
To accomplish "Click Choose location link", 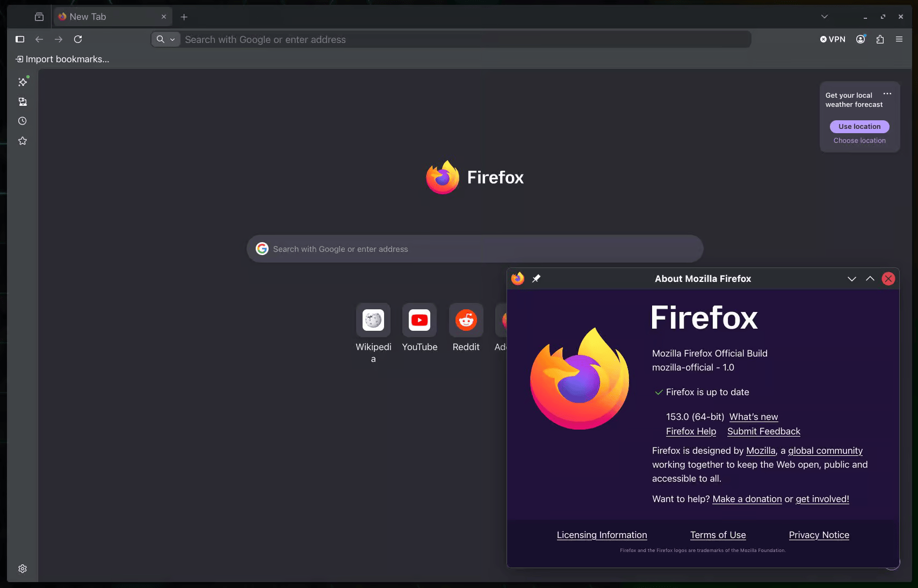I will point(859,141).
